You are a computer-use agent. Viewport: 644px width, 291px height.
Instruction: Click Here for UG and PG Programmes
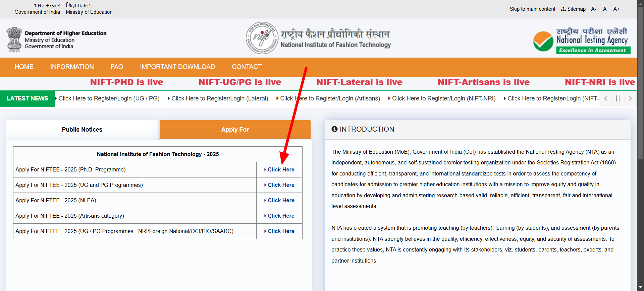click(279, 185)
